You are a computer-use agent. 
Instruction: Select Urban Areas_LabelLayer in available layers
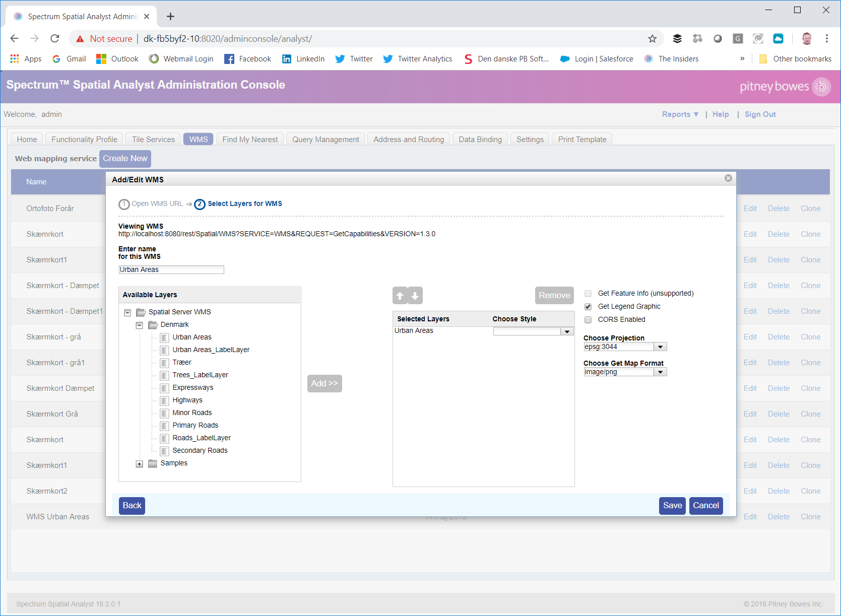[x=211, y=350]
